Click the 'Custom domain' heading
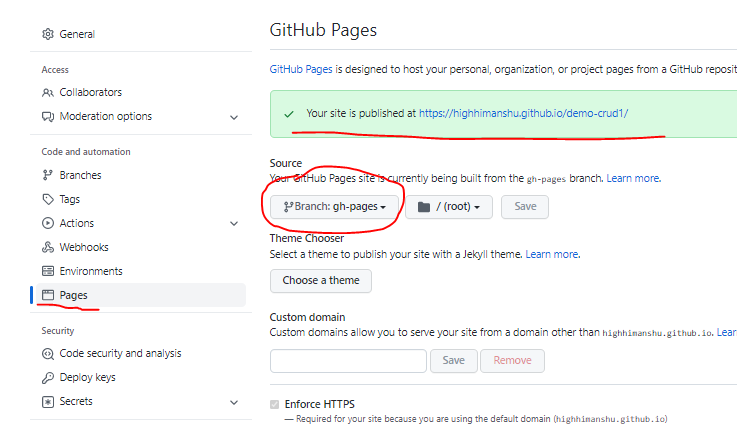 pos(307,317)
